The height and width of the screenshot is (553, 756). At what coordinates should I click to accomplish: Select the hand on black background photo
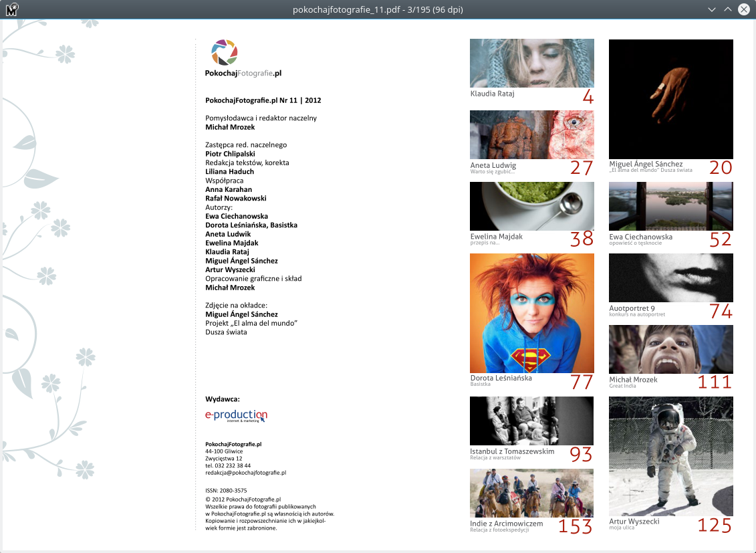tap(670, 99)
